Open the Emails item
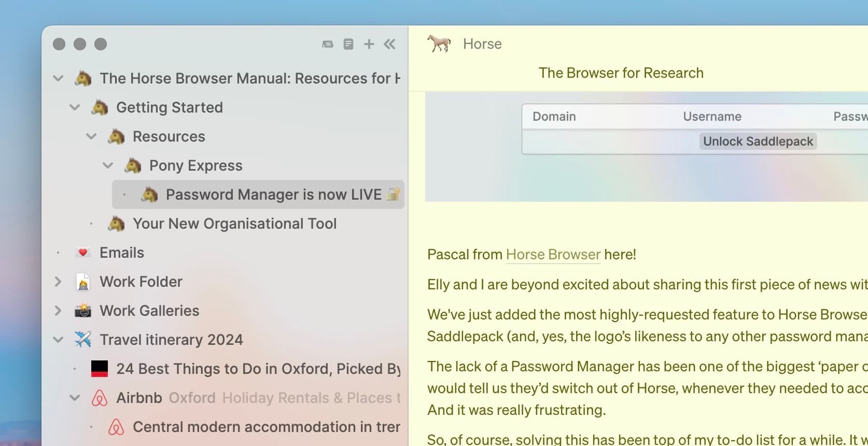This screenshot has height=446, width=868. (122, 253)
